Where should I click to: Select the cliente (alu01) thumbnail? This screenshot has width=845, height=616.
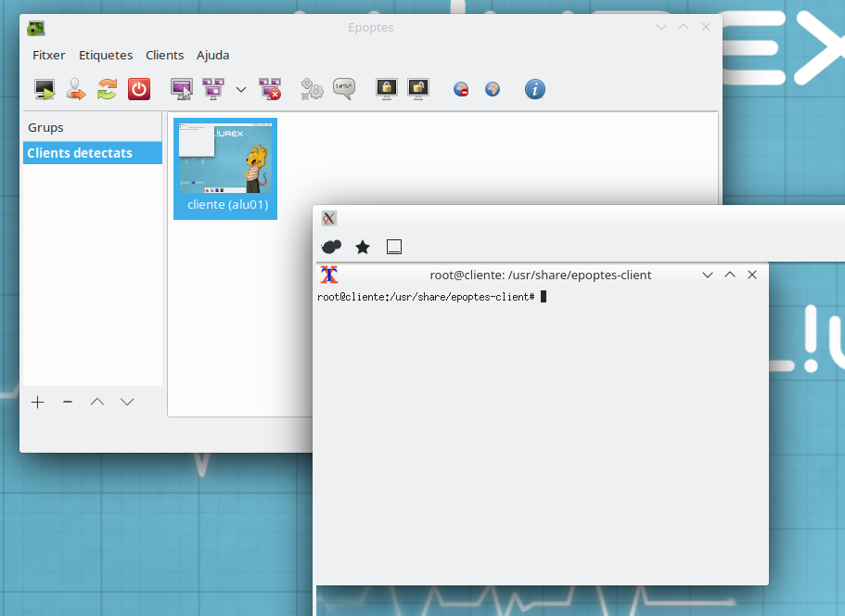click(225, 168)
